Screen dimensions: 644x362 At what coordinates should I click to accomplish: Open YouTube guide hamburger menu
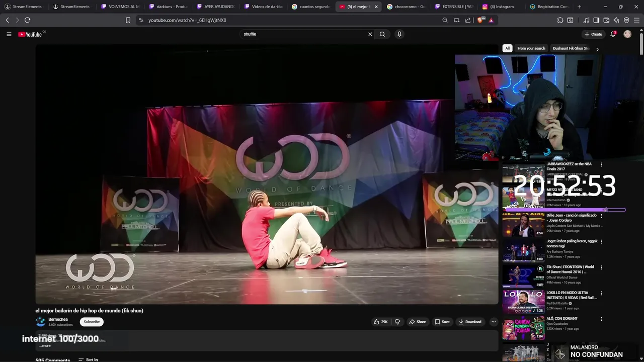coord(9,34)
